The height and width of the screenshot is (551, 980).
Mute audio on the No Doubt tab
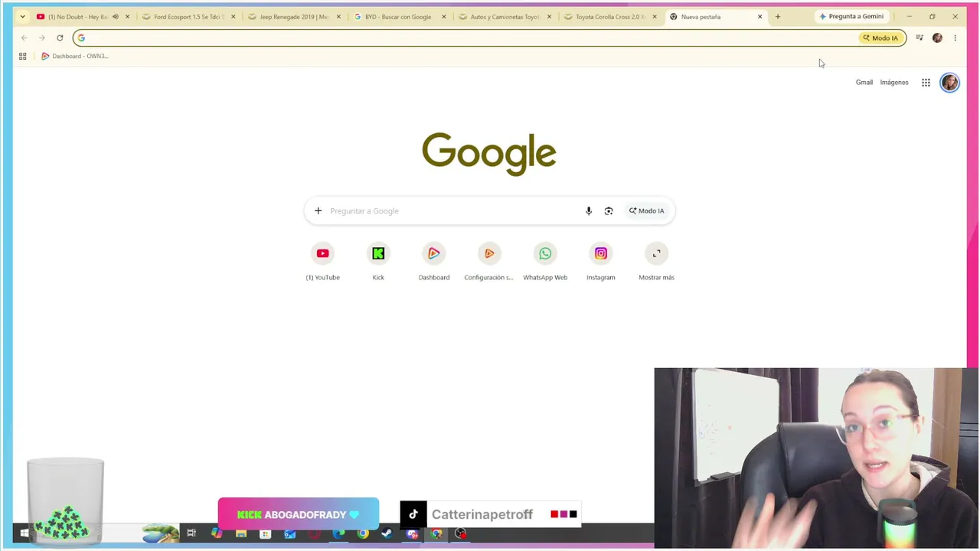pos(116,16)
